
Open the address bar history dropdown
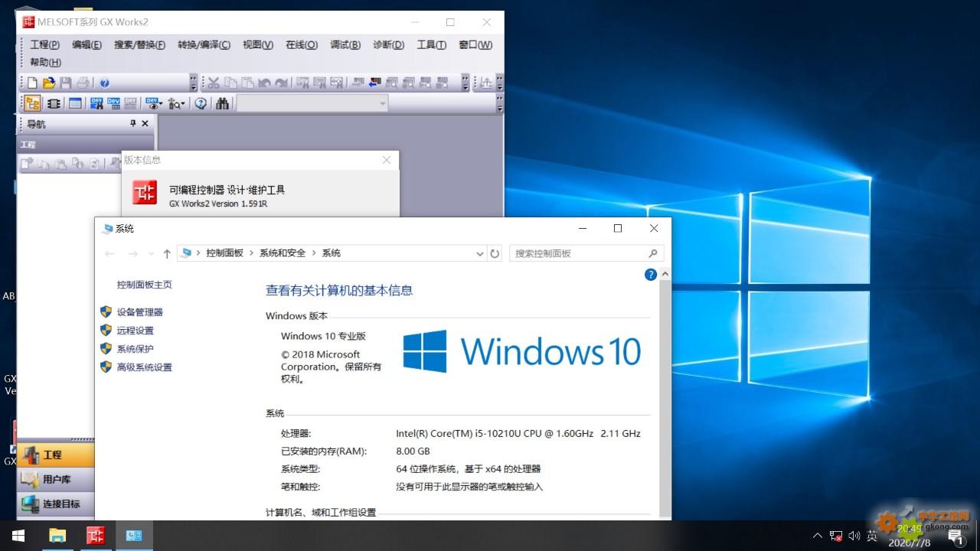(480, 253)
